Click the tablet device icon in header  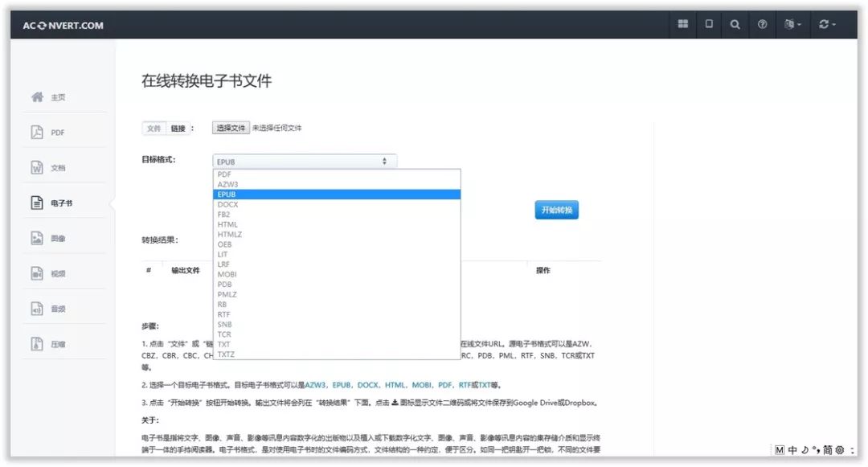click(x=709, y=24)
